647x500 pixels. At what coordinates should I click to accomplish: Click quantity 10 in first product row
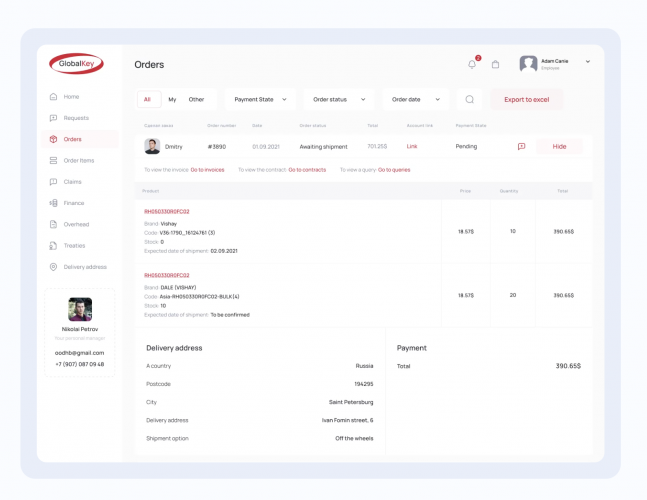513,231
